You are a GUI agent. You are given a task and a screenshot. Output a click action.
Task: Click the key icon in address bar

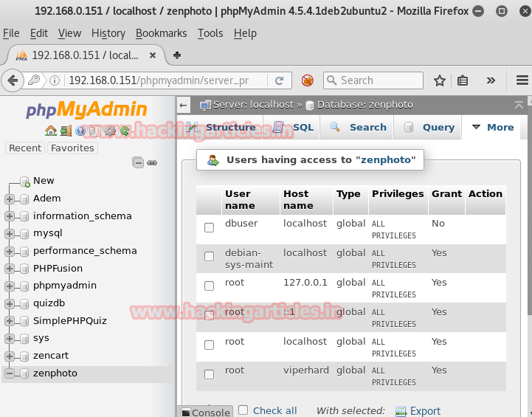click(x=34, y=80)
